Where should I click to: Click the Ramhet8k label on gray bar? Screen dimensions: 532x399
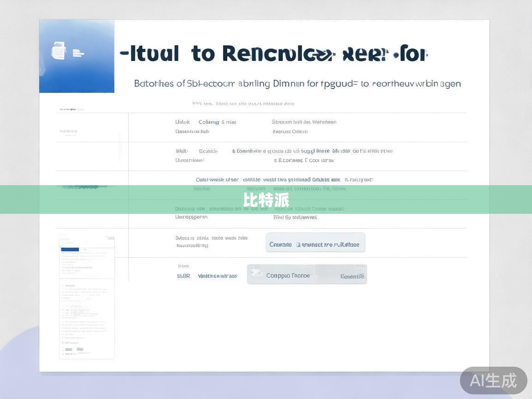[x=353, y=277]
